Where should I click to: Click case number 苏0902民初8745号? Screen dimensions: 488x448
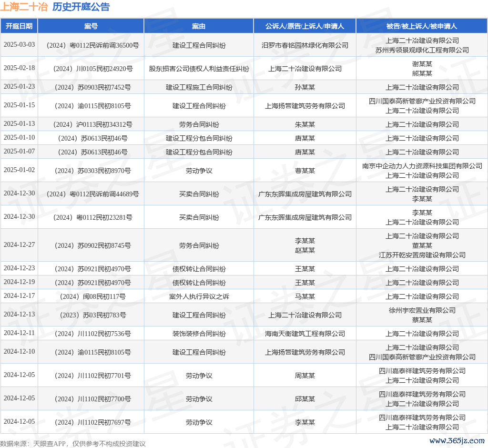tap(93, 245)
